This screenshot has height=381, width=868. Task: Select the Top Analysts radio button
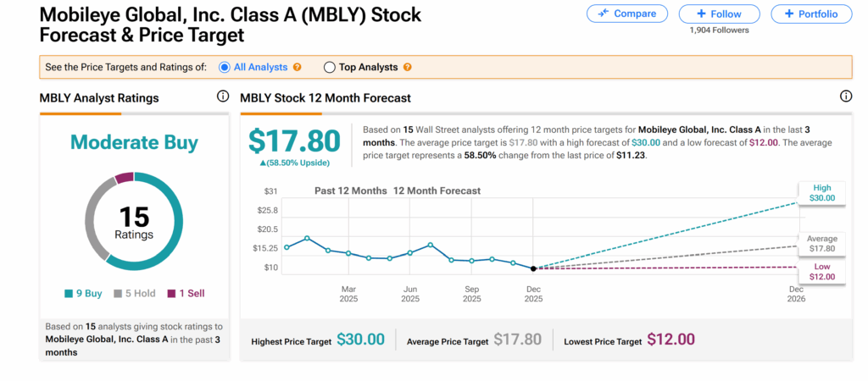pyautogui.click(x=330, y=67)
